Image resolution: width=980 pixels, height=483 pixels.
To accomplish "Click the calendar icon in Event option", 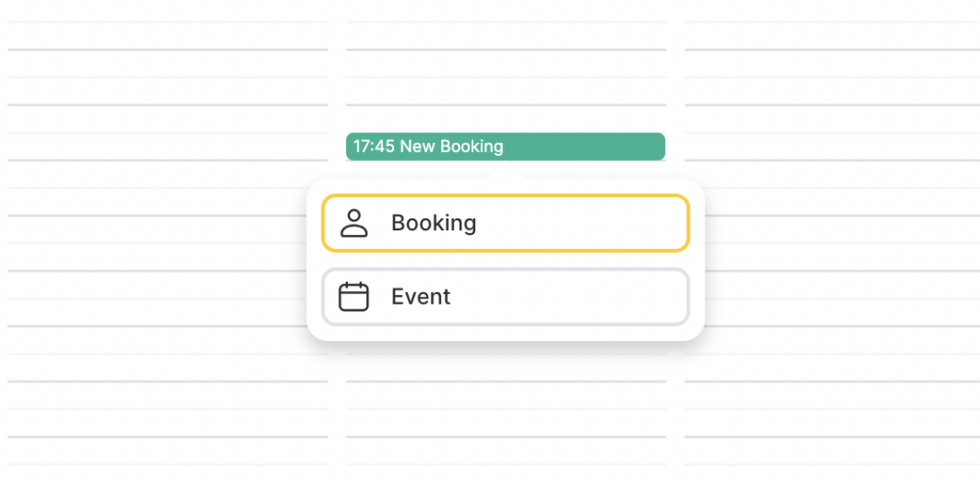I will pyautogui.click(x=354, y=297).
